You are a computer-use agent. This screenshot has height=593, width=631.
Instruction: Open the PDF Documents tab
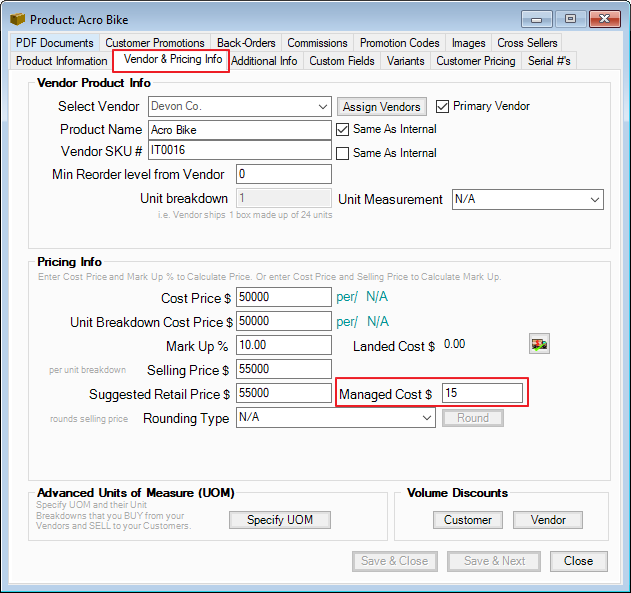click(55, 43)
